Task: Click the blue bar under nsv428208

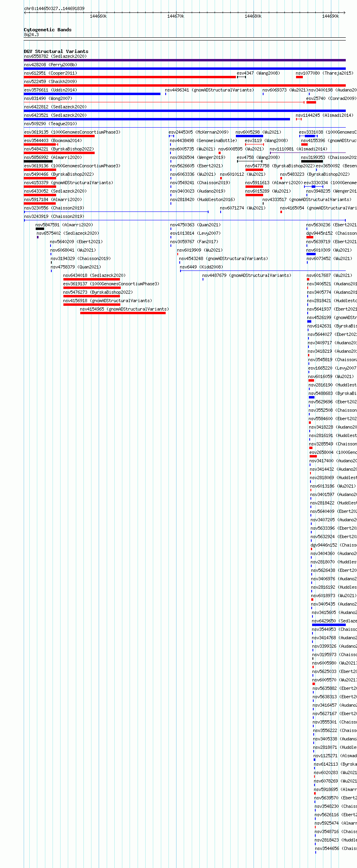Action: click(x=185, y=69)
